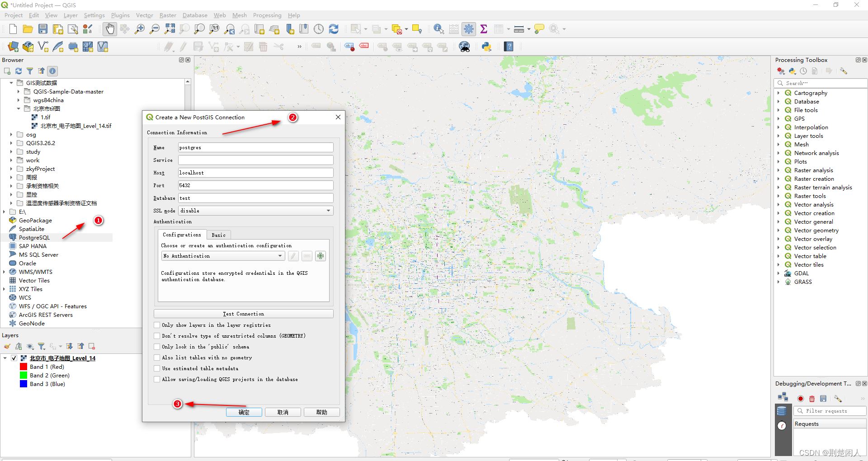Click the Test Connection button
Screen dimensions: 868x461
[244, 314]
